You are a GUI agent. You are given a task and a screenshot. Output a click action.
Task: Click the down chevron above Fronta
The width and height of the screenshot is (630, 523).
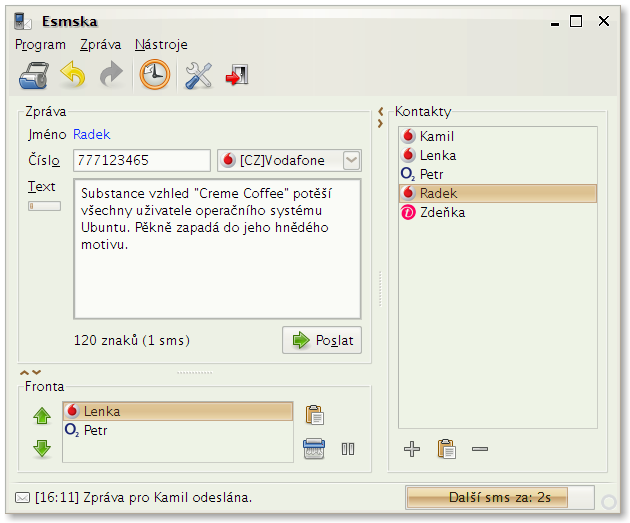[37, 372]
